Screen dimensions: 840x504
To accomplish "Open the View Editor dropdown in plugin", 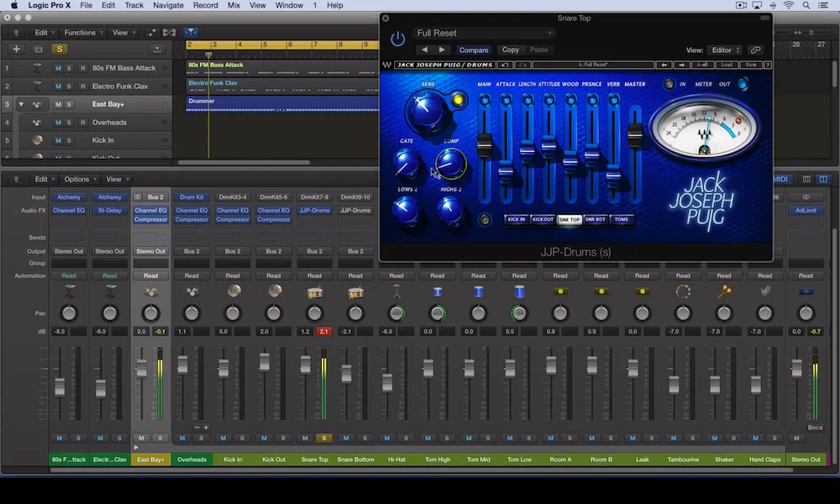I will (724, 50).
